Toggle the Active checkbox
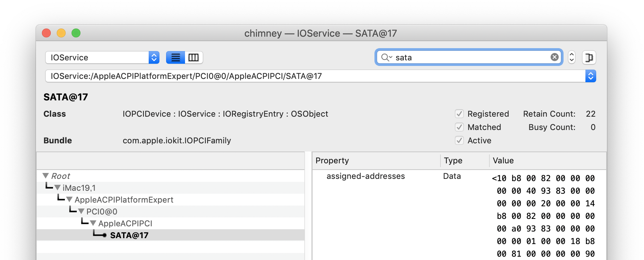Image resolution: width=644 pixels, height=260 pixels. coord(459,140)
